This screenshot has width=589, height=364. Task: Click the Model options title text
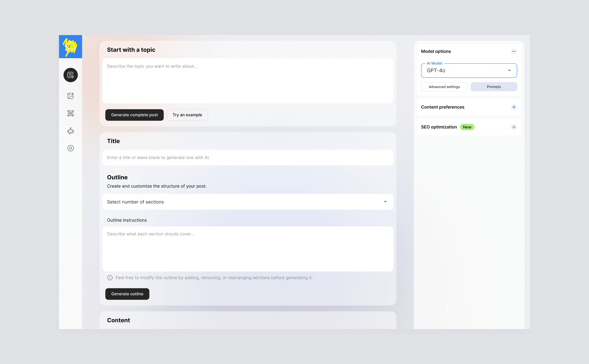coord(436,51)
